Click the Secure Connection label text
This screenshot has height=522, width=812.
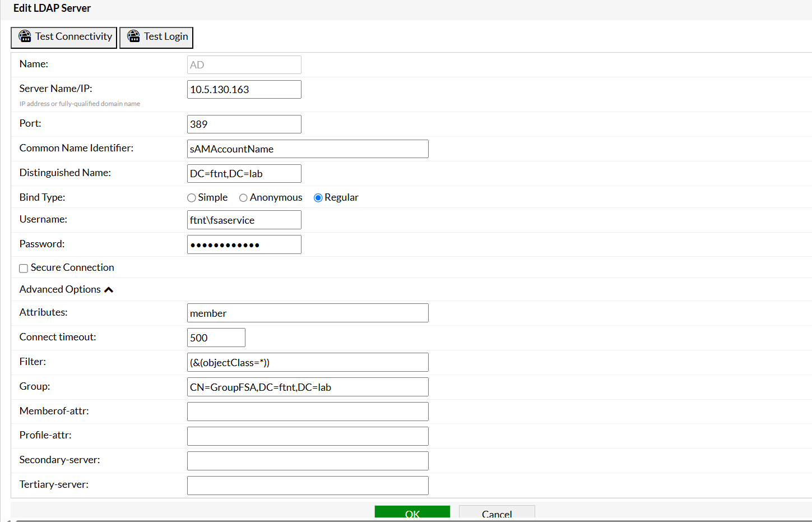pyautogui.click(x=72, y=267)
